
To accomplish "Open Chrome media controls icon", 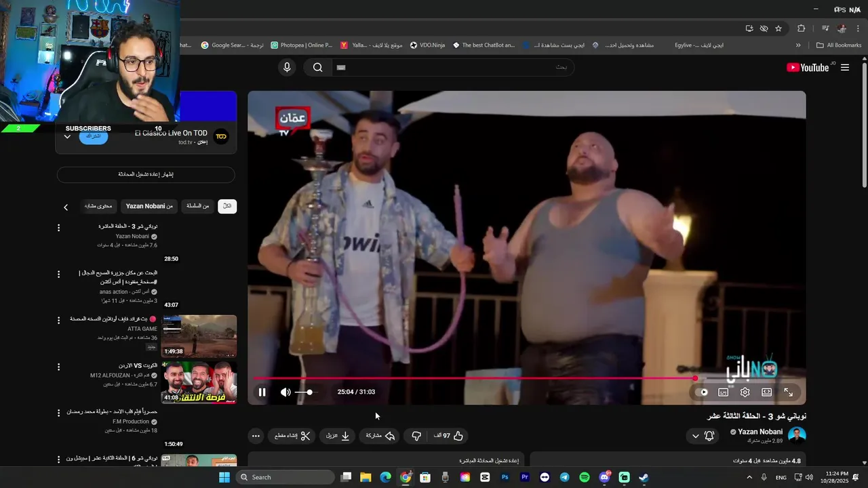I will 825,28.
